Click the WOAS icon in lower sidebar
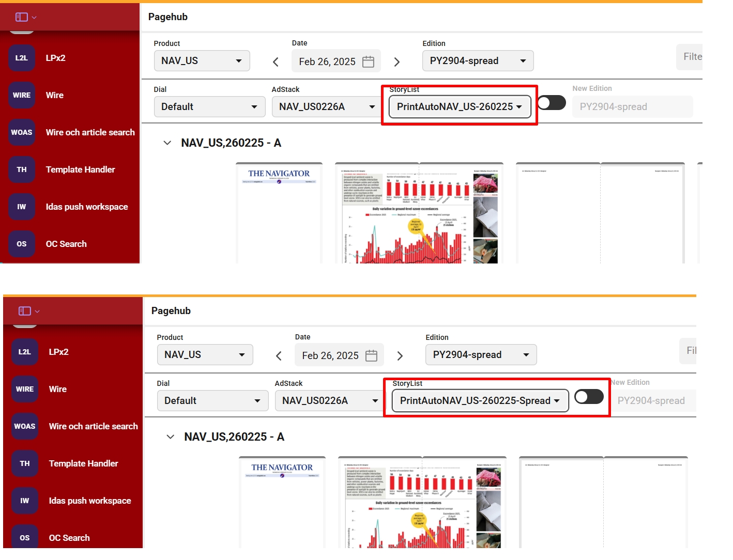Screen dimensions: 733x560 point(24,426)
